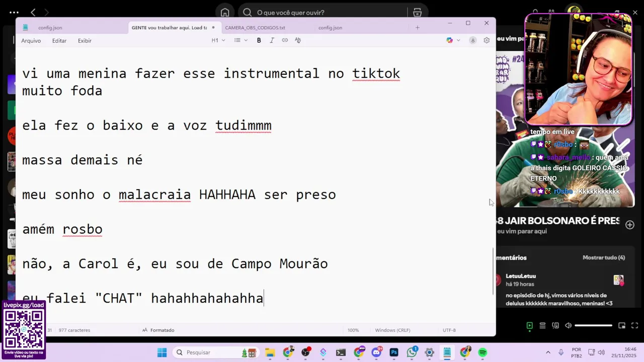The width and height of the screenshot is (644, 362).
Task: Show hidden system tray icons
Action: (x=547, y=352)
